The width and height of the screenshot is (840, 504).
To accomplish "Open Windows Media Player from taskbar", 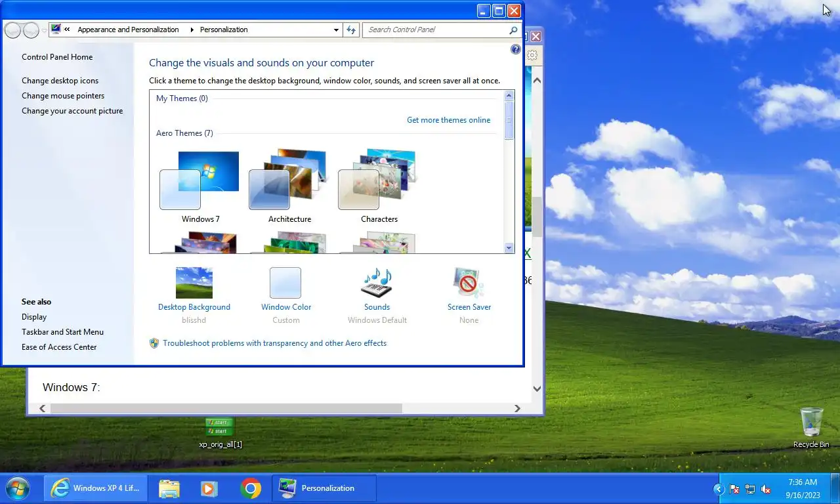I will click(209, 488).
